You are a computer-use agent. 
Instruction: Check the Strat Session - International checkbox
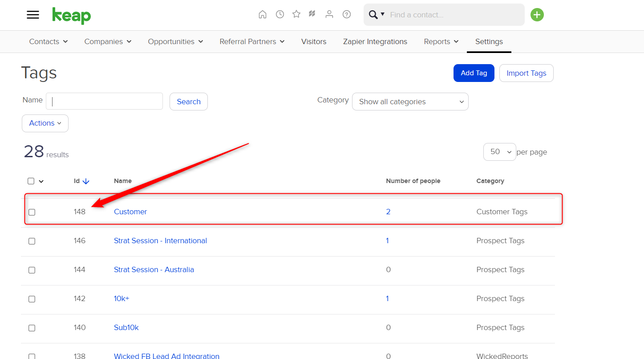point(32,241)
